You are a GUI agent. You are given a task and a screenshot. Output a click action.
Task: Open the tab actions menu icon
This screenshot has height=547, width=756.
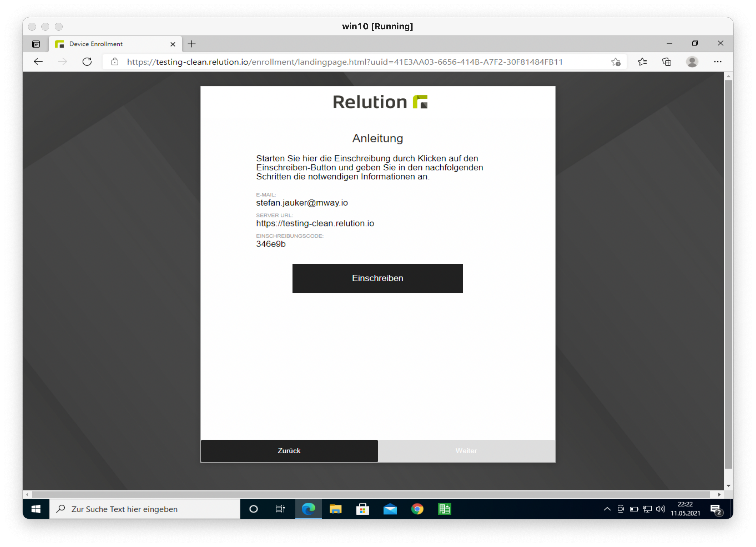[x=36, y=44]
